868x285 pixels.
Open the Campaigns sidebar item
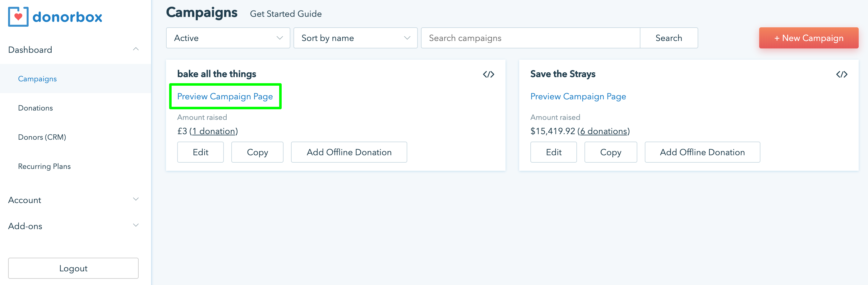pos(37,79)
